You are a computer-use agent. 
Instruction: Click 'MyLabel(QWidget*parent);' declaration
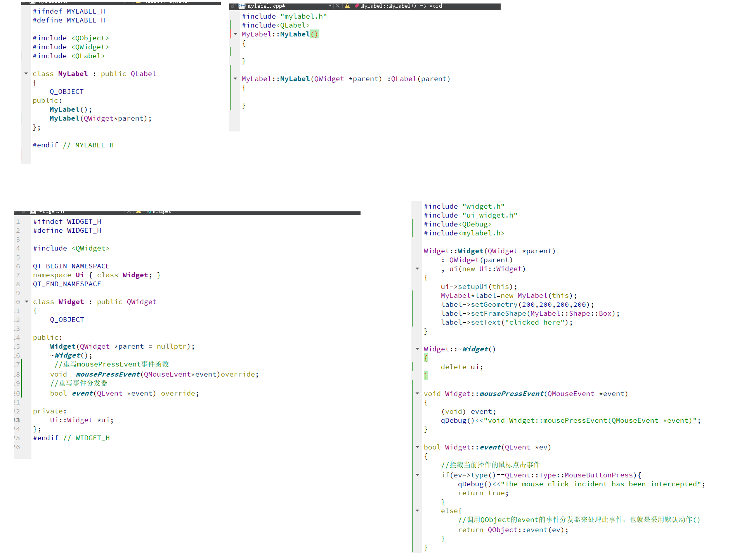[x=101, y=118]
